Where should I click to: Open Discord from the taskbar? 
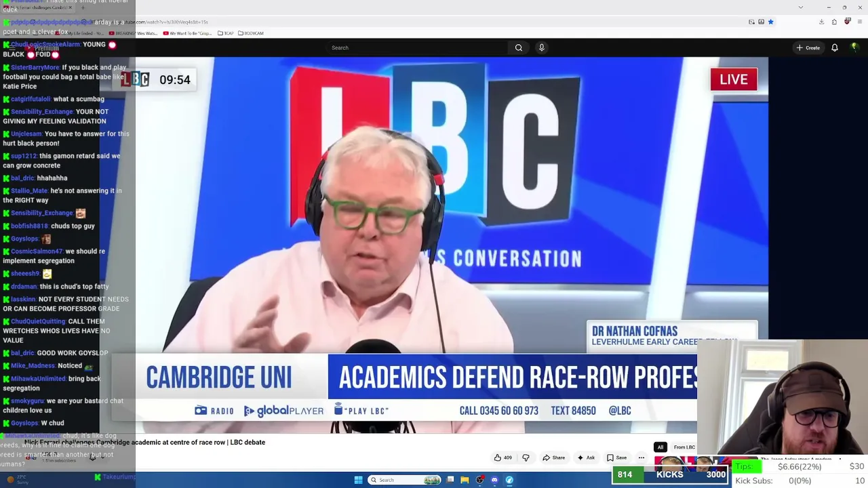(494, 480)
